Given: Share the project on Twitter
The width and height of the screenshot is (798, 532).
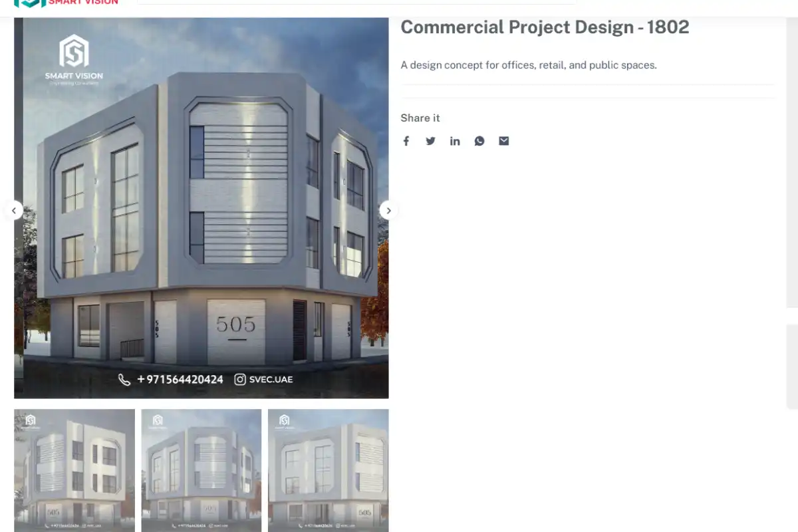Looking at the screenshot, I should coord(431,141).
